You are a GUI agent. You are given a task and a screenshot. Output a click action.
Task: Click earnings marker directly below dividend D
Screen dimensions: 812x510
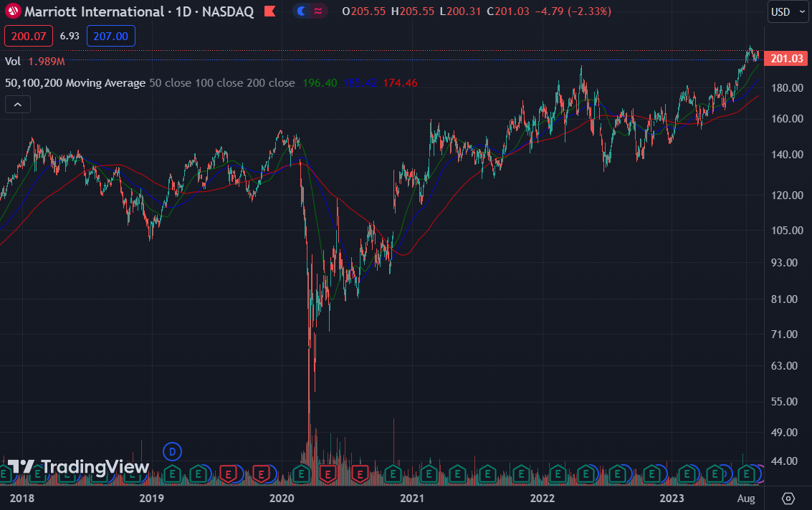point(173,473)
